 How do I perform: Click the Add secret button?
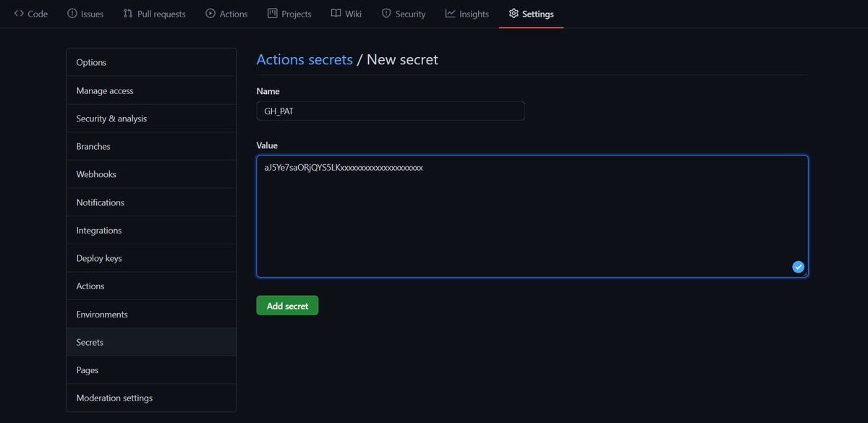point(287,305)
